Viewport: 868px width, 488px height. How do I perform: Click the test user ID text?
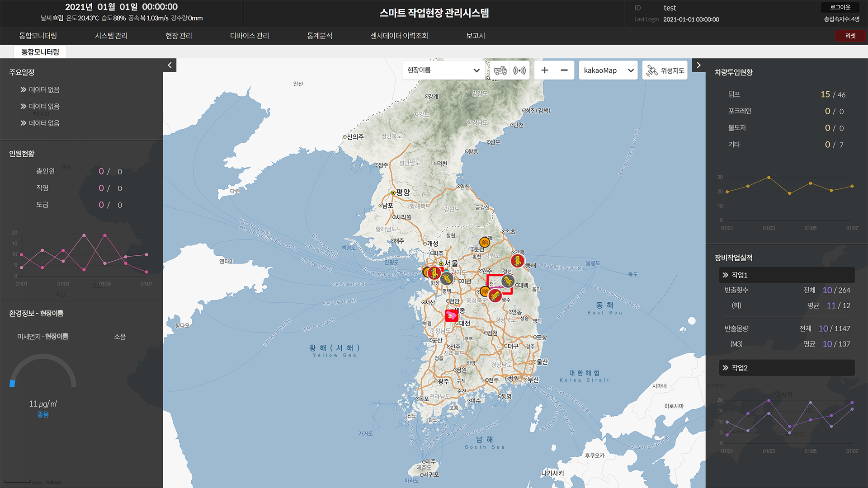click(670, 8)
